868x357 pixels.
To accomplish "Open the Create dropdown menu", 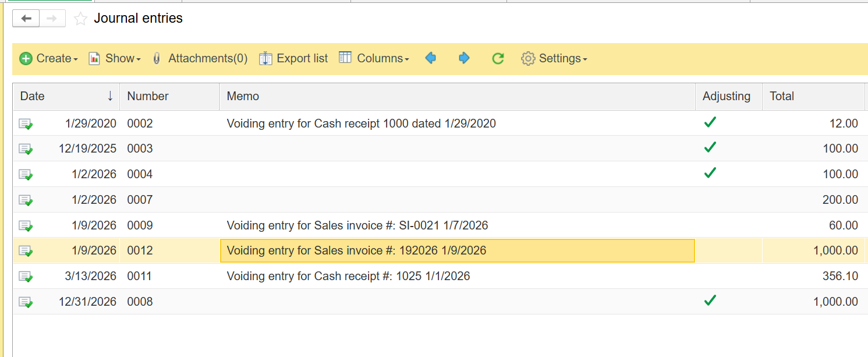I will pyautogui.click(x=48, y=58).
